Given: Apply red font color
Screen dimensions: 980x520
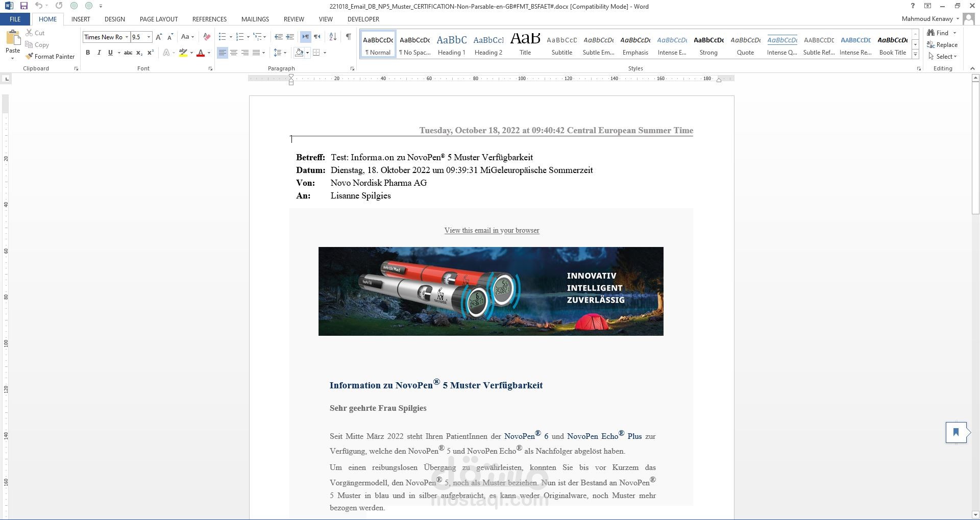Looking at the screenshot, I should click(201, 53).
